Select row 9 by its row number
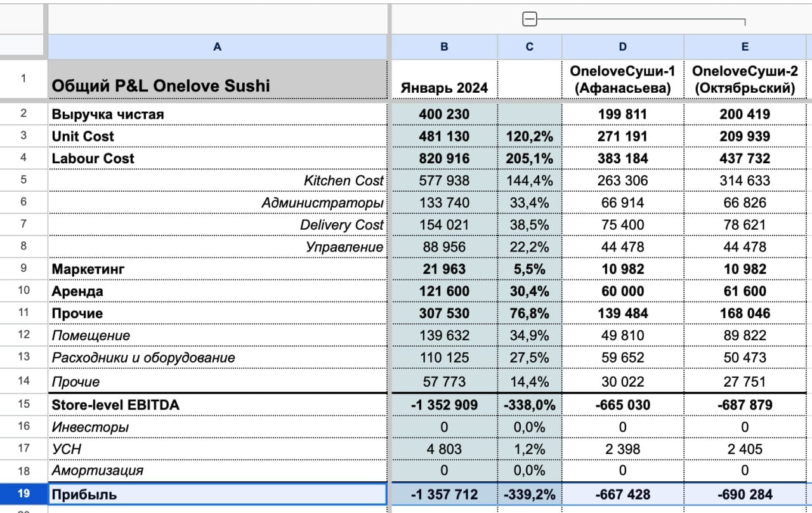812x513 pixels. point(23,269)
